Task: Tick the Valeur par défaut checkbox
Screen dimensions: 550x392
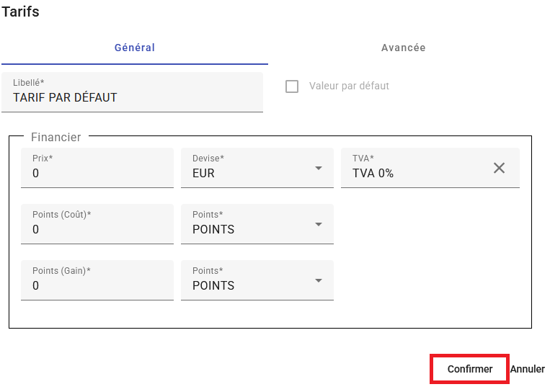Action: tap(292, 86)
